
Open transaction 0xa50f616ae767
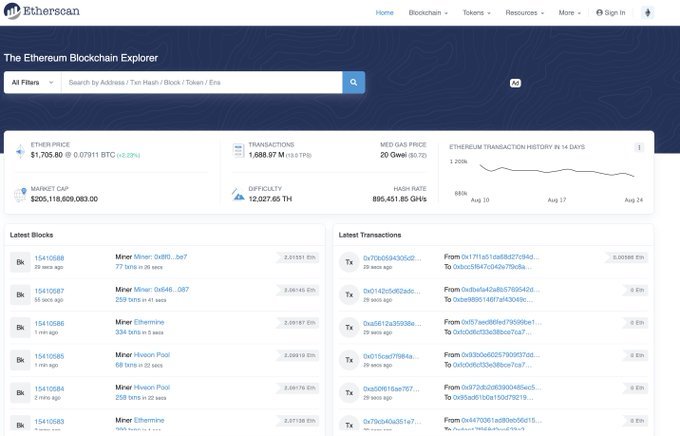(391, 389)
